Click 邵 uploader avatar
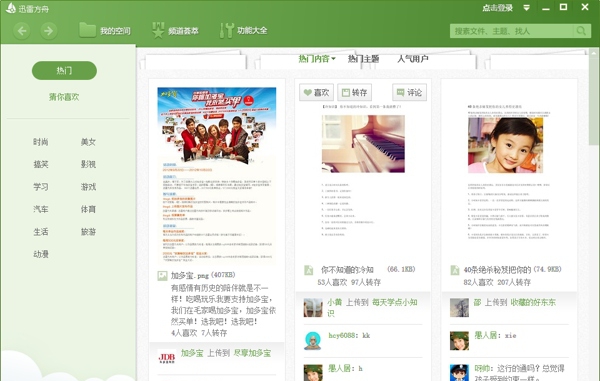The width and height of the screenshot is (600, 381). click(459, 308)
